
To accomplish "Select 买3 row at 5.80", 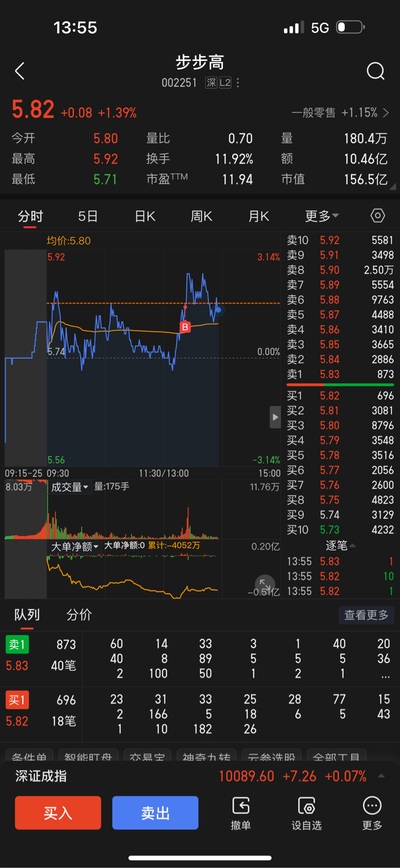I will point(340,425).
